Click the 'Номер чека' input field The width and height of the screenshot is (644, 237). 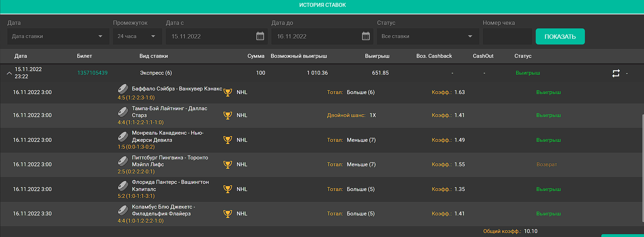click(x=507, y=36)
